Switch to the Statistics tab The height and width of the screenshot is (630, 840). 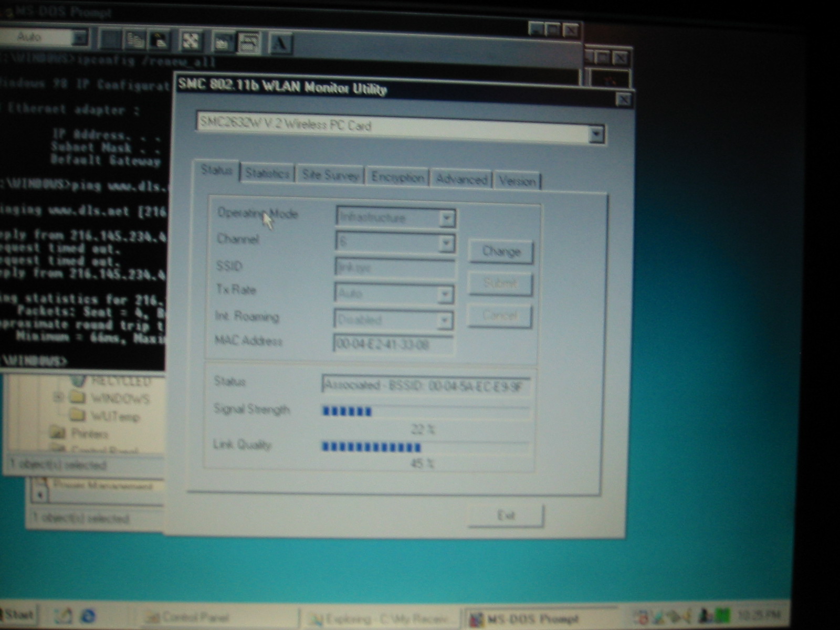click(x=267, y=173)
